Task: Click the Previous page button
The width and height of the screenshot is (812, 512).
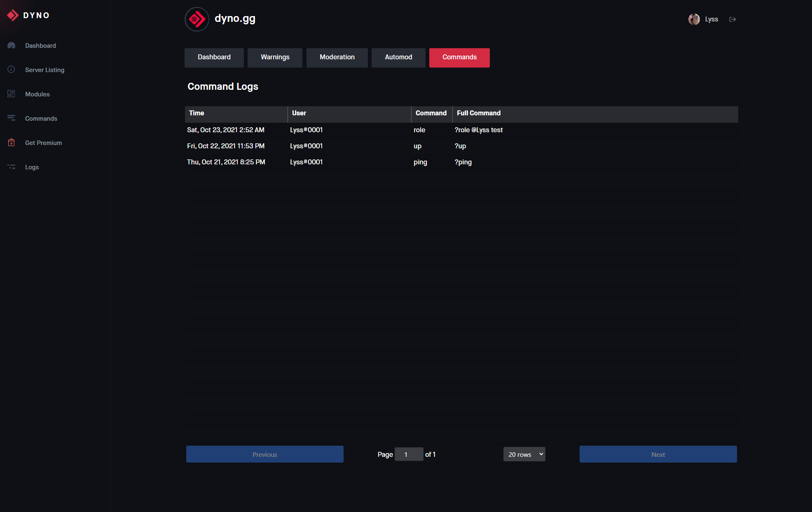Action: (265, 454)
